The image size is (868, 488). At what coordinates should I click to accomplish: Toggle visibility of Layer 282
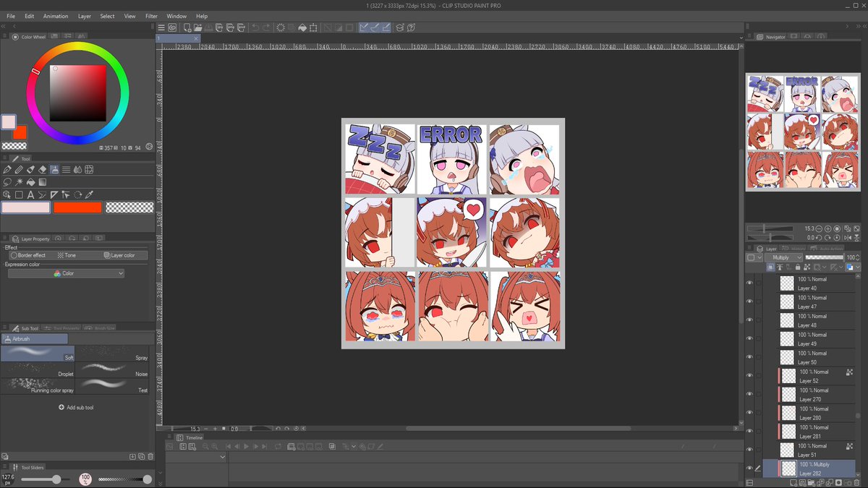pos(750,469)
